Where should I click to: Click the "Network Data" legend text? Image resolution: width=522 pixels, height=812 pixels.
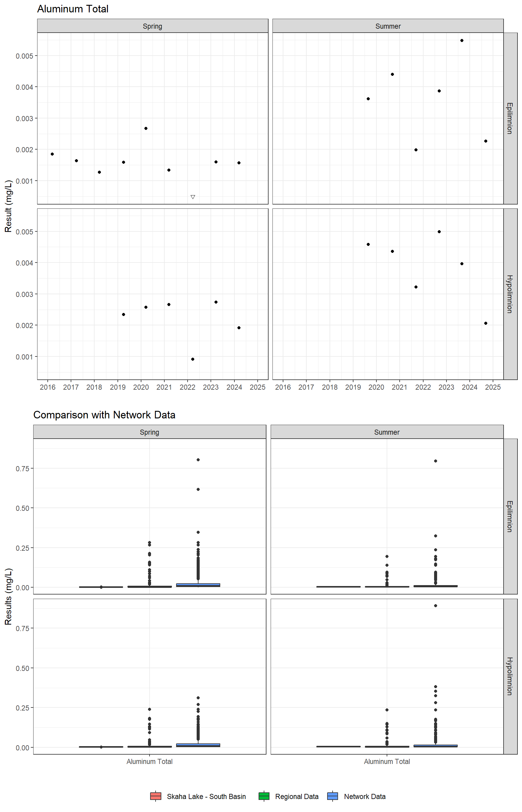click(x=365, y=796)
